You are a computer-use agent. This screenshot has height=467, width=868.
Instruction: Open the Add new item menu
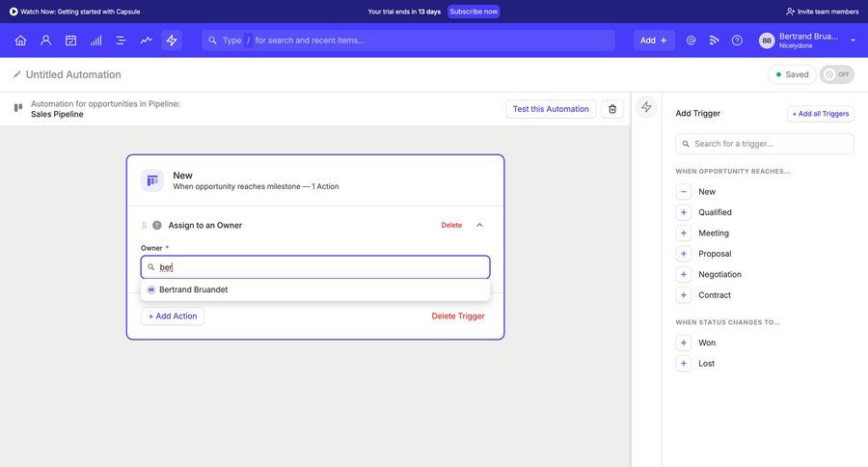tap(653, 41)
